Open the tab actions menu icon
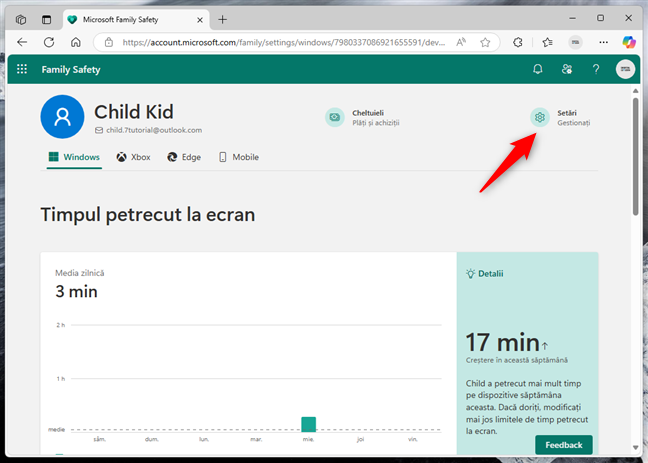The height and width of the screenshot is (463, 648). (x=46, y=19)
